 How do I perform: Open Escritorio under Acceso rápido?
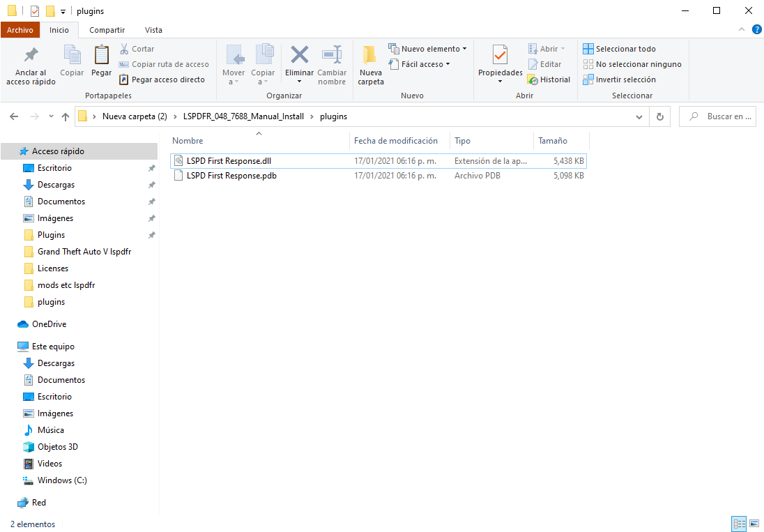pyautogui.click(x=54, y=167)
